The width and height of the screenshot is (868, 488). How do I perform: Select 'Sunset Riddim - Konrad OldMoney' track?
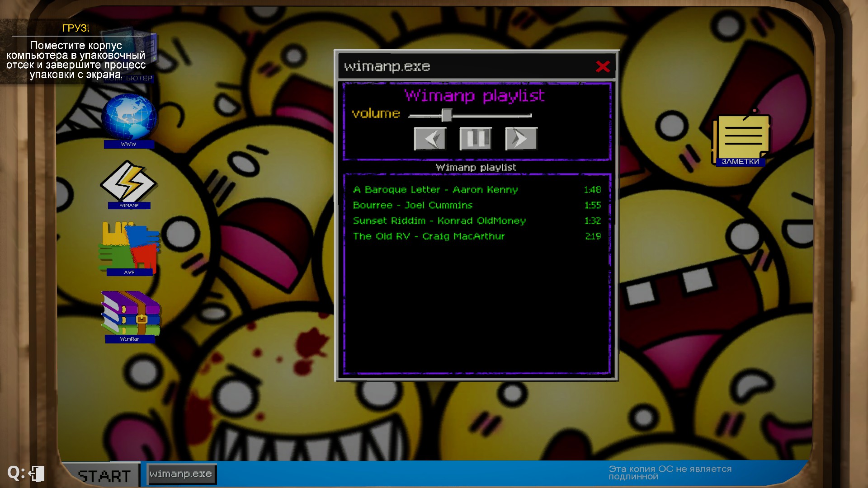(477, 221)
